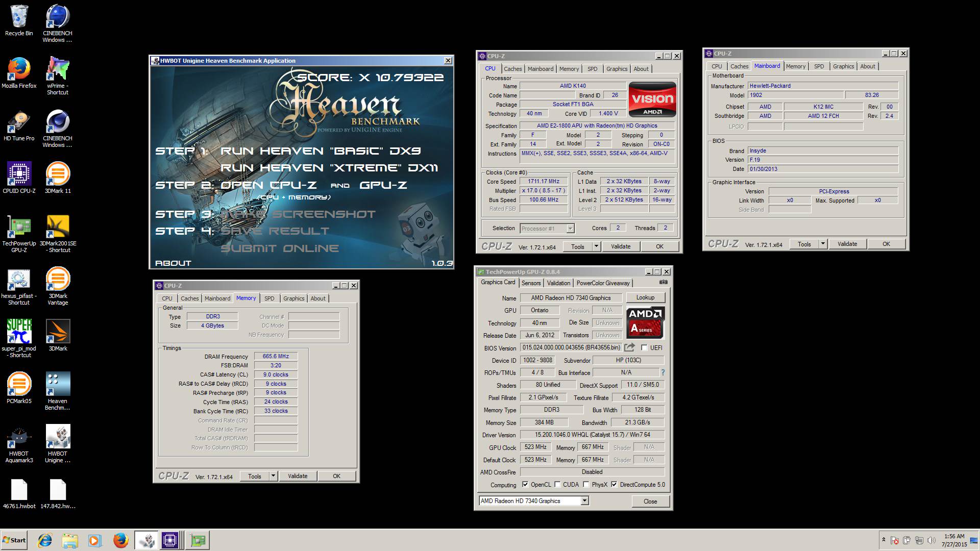980x551 pixels.
Task: Open the PCMark05 desktop icon
Action: [x=19, y=388]
